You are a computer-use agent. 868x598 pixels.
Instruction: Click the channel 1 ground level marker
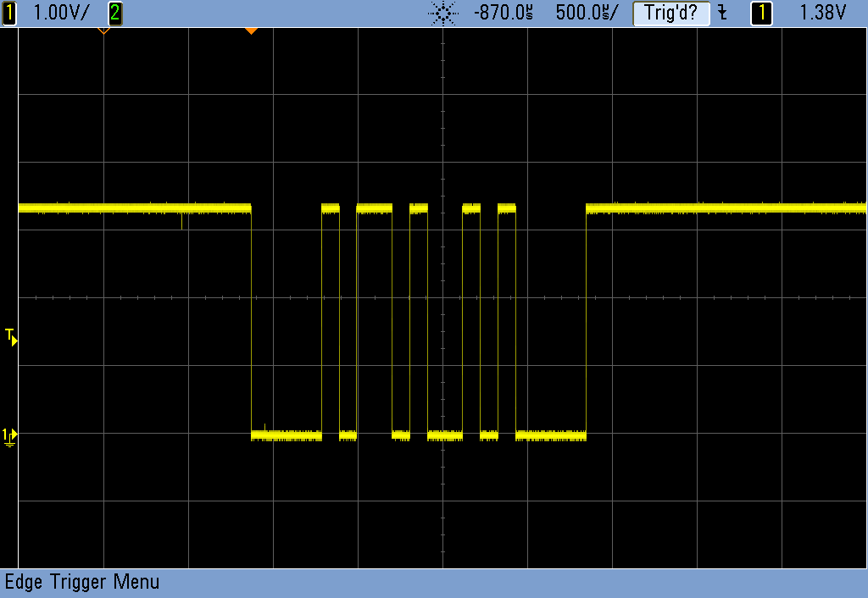click(9, 435)
